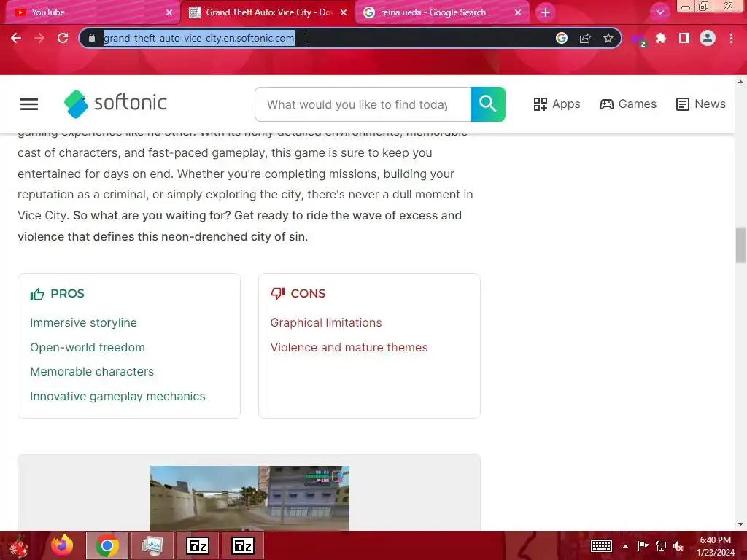Viewport: 747px width, 560px height.
Task: Click the Start ornament icon on the taskbar
Action: (x=19, y=545)
